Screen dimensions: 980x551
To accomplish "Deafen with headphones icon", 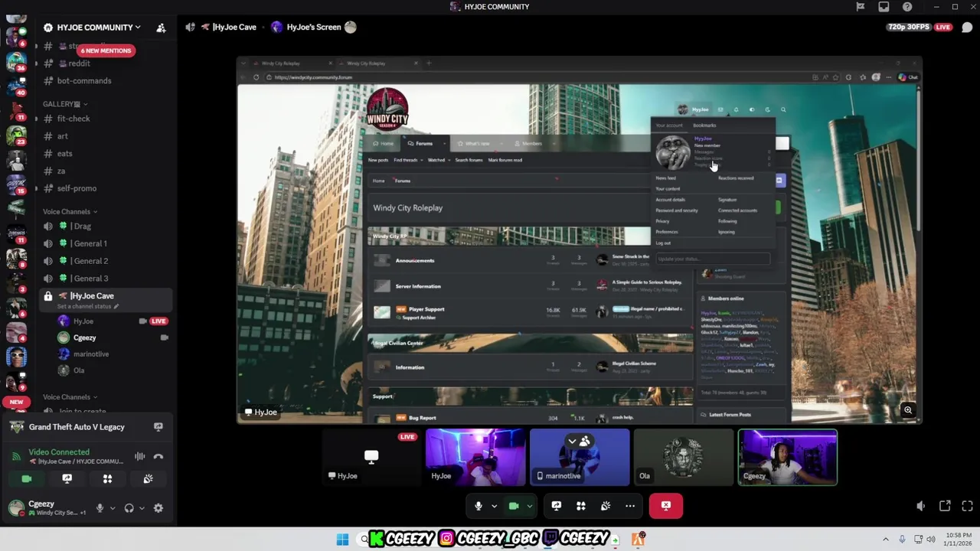I will tap(129, 508).
